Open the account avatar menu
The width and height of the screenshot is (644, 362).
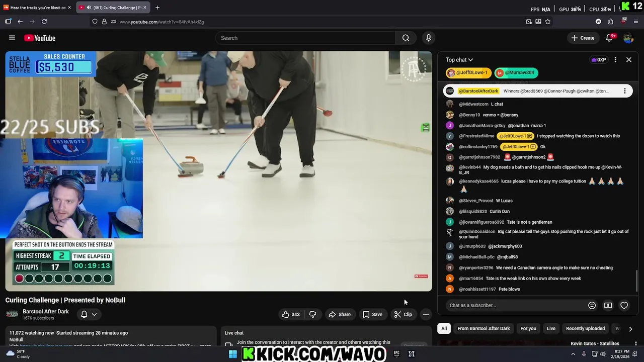[628, 38]
